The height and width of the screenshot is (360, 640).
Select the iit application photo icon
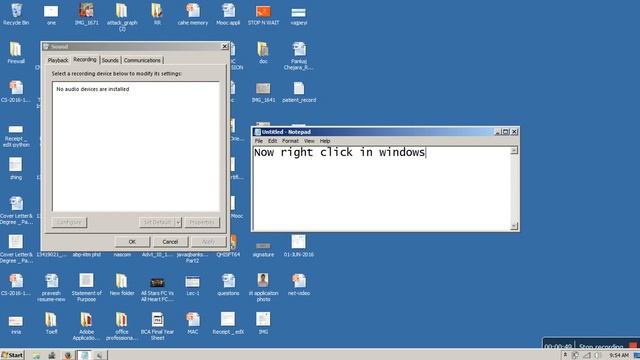[263, 287]
